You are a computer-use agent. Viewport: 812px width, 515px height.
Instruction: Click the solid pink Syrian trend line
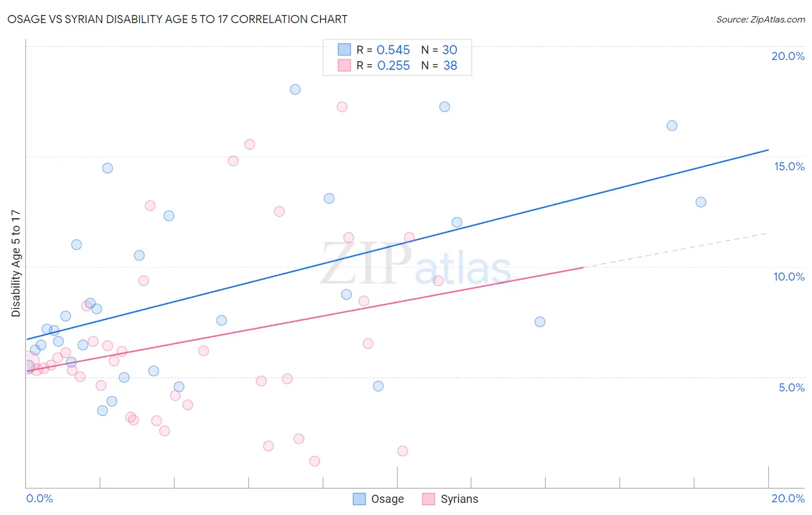305,319
